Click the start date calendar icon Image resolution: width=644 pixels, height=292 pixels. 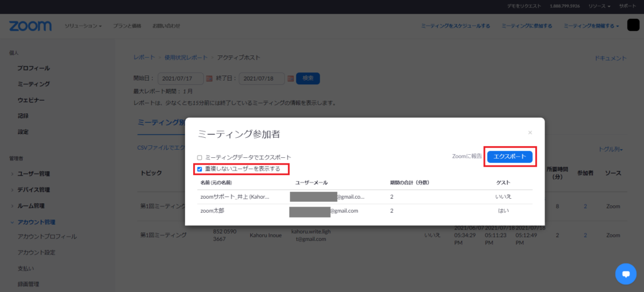[209, 79]
